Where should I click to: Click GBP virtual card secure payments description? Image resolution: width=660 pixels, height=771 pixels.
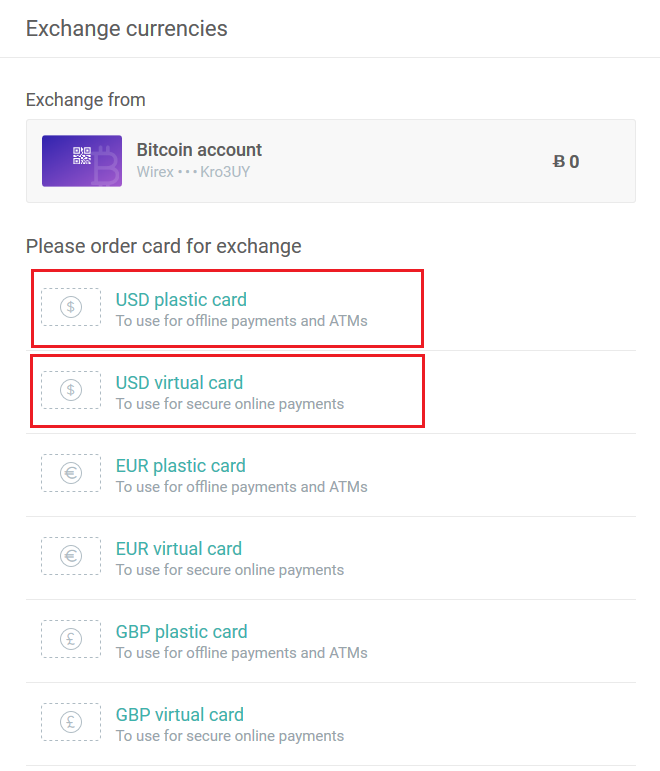coord(229,736)
